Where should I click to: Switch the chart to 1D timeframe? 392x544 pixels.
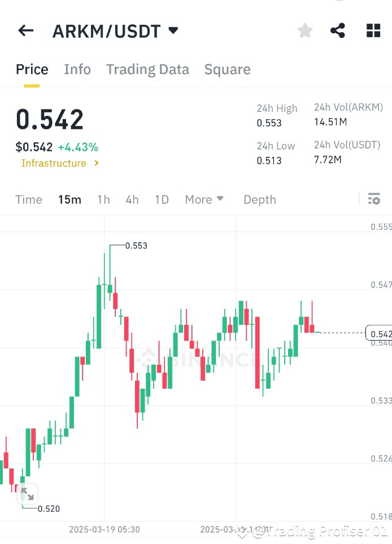[162, 199]
